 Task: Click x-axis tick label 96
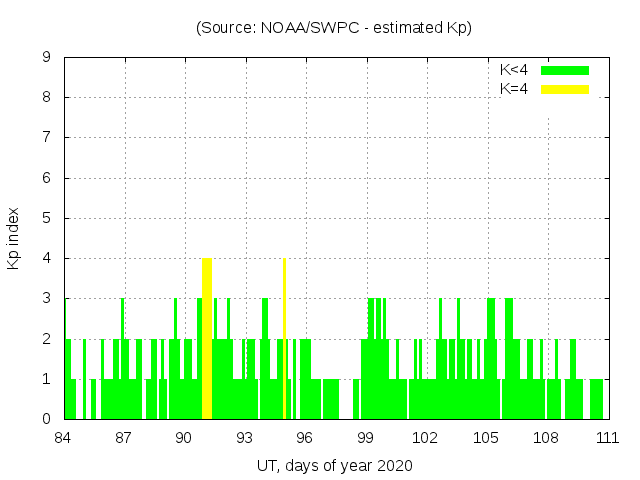click(305, 438)
